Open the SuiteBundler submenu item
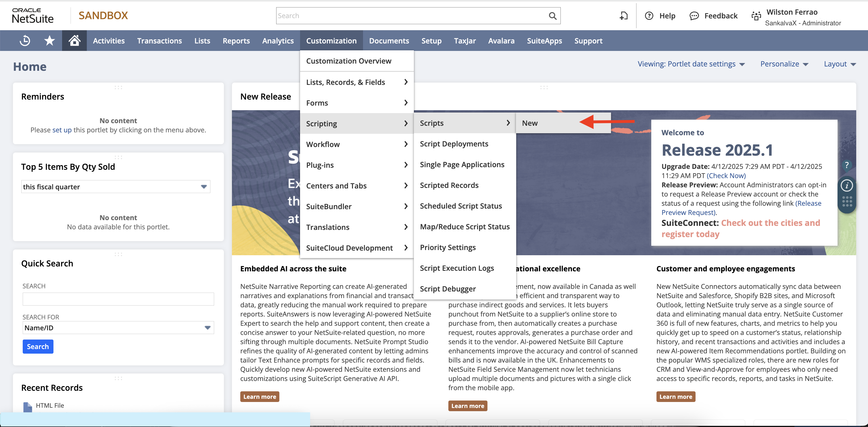This screenshot has width=868, height=427. [356, 206]
